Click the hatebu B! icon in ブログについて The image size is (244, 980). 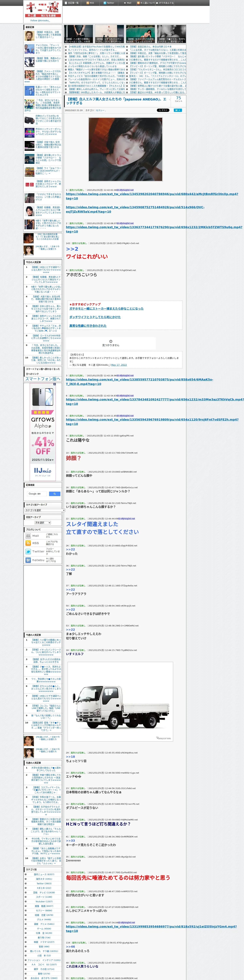[x=28, y=560]
